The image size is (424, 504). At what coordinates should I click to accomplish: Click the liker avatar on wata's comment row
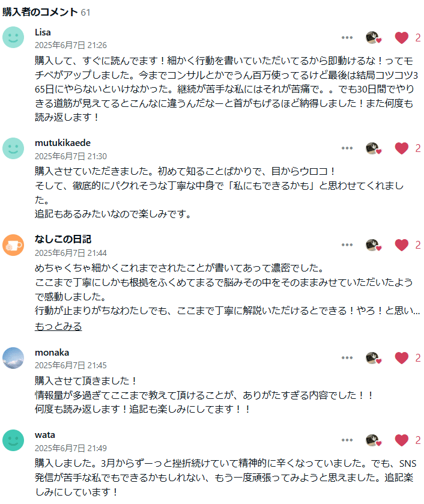coord(372,440)
